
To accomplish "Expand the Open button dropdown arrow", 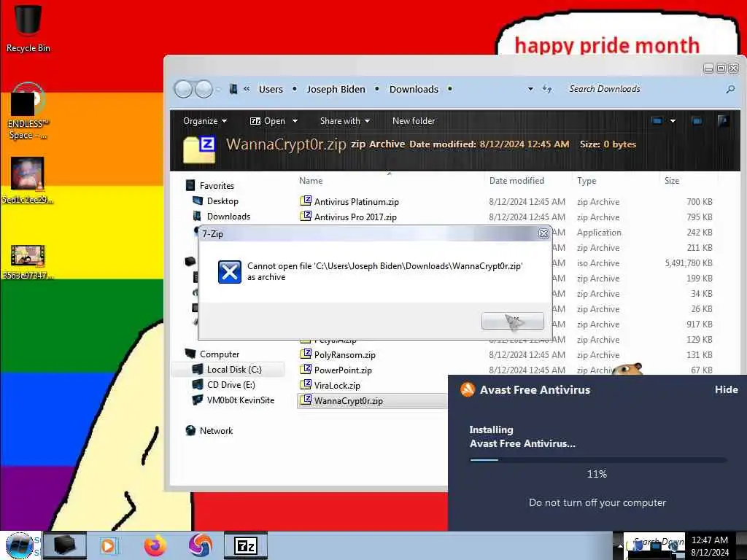I will [x=295, y=121].
